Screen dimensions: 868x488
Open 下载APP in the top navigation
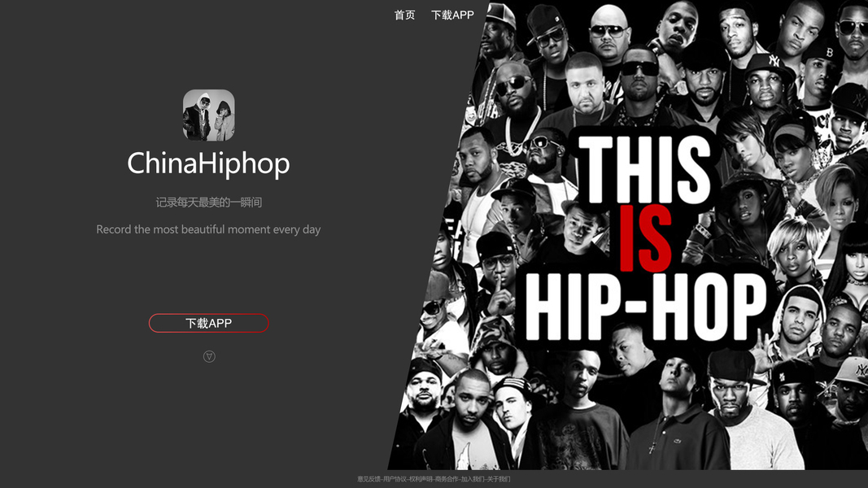[452, 15]
